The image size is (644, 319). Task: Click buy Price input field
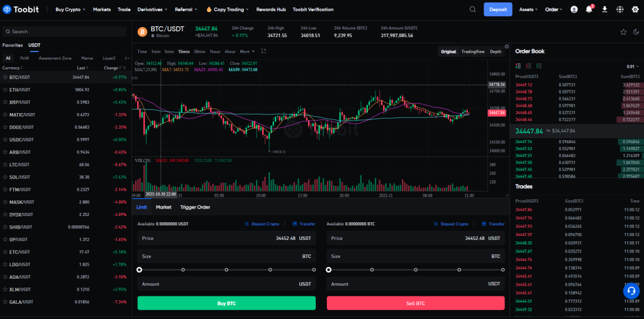point(226,238)
